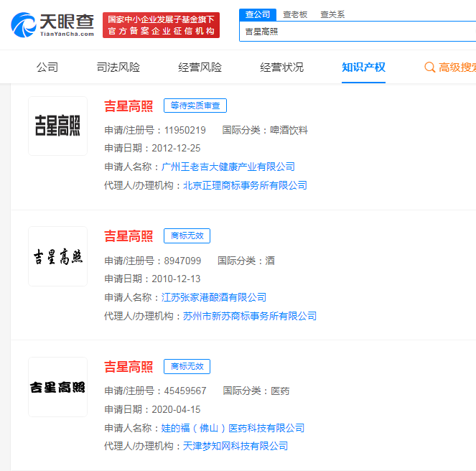Click the advanced search magnifier icon
The height and width of the screenshot is (471, 476).
pyautogui.click(x=429, y=67)
